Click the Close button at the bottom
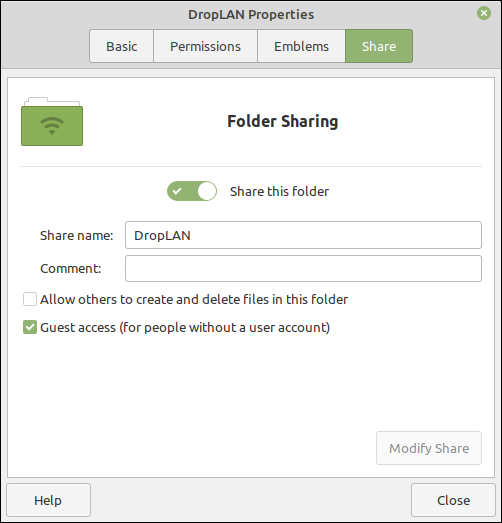The image size is (502, 523). (x=453, y=500)
